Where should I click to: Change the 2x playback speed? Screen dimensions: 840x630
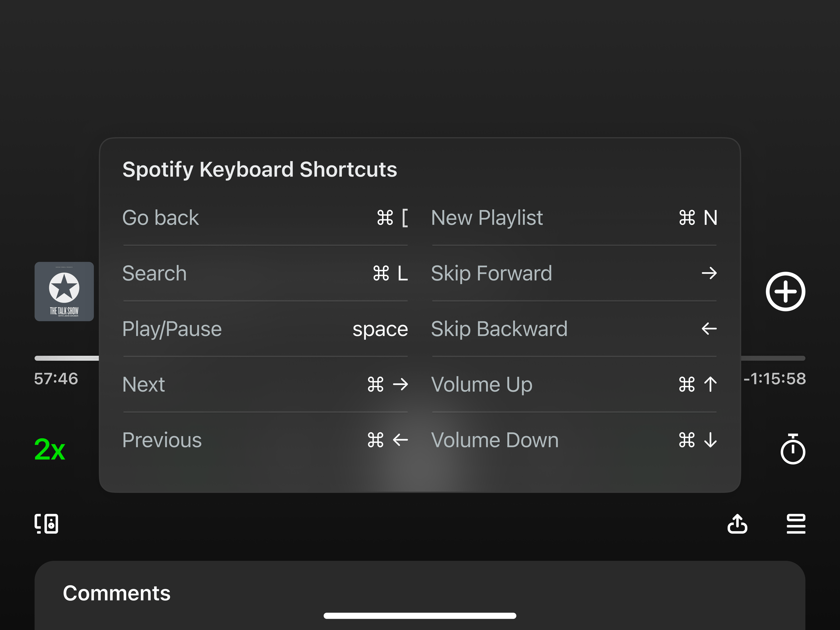click(x=50, y=450)
